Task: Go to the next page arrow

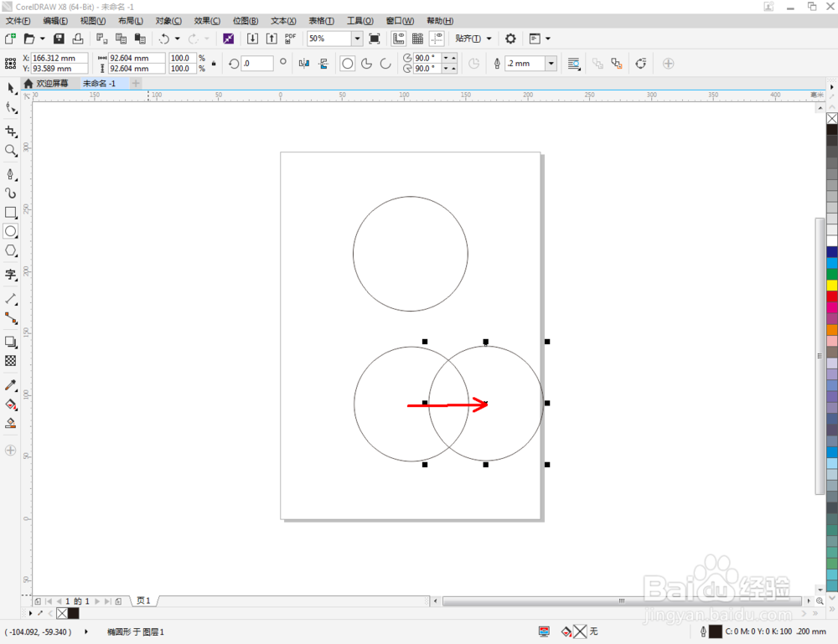Action: point(97,601)
